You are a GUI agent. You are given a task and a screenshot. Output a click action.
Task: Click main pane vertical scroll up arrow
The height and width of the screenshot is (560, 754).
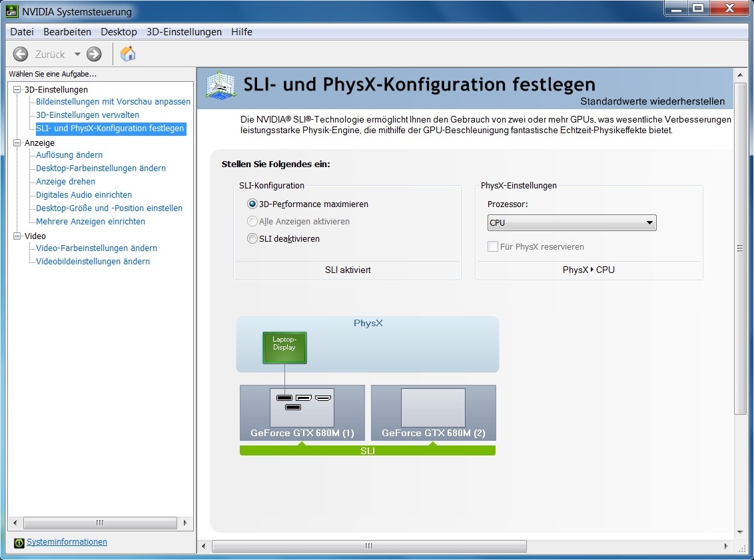click(741, 75)
